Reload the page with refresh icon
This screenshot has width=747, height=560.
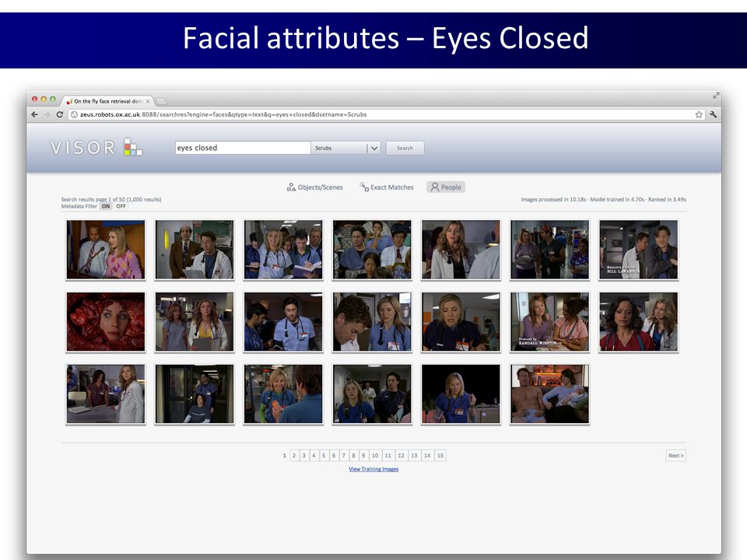[x=60, y=114]
